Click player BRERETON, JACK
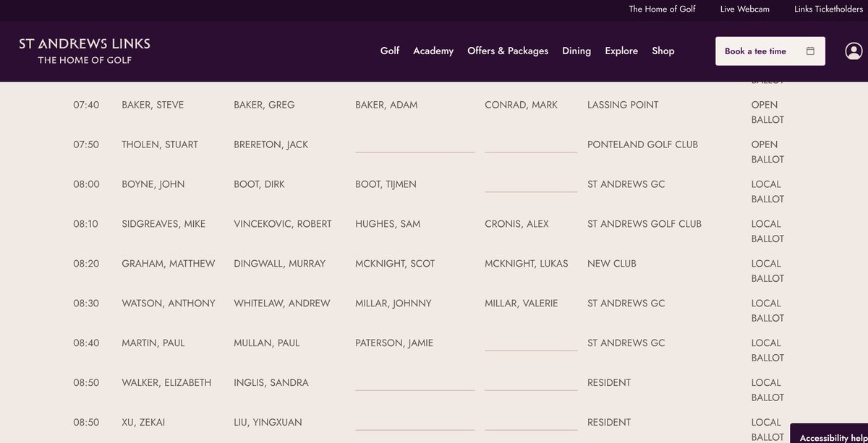This screenshot has height=443, width=868. tap(271, 145)
